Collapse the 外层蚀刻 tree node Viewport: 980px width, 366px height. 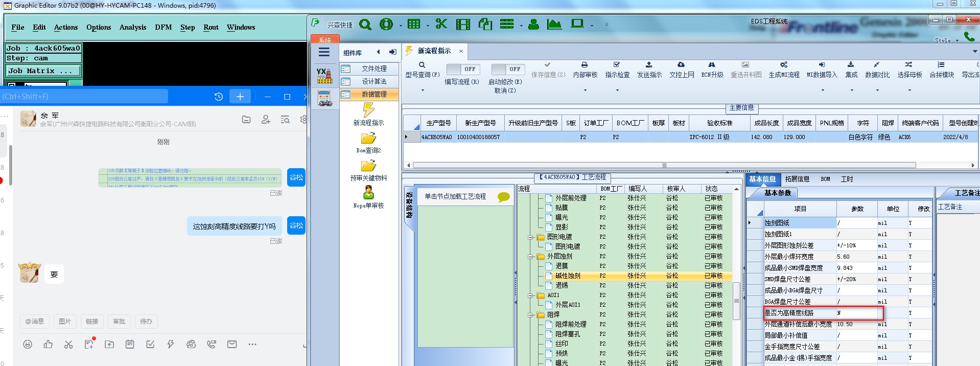point(530,257)
